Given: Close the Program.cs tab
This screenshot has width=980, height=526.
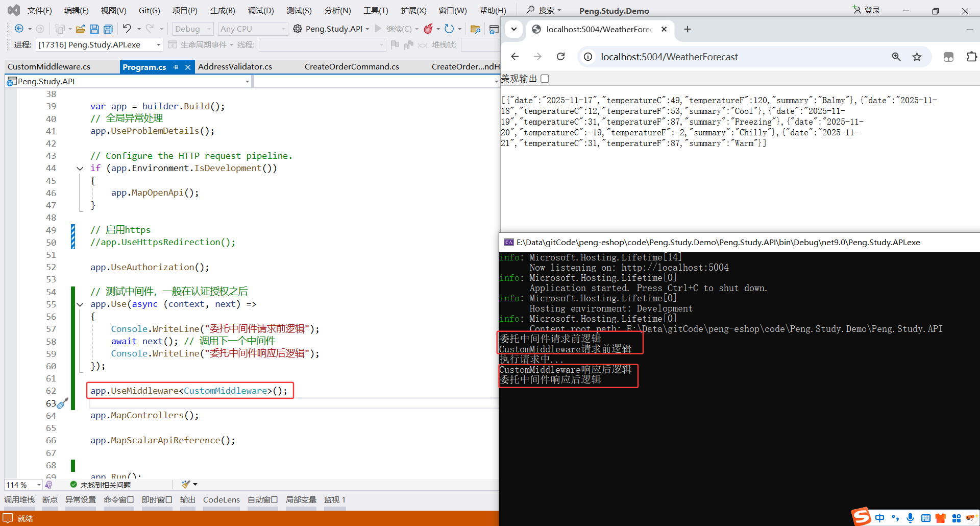Looking at the screenshot, I should [188, 67].
